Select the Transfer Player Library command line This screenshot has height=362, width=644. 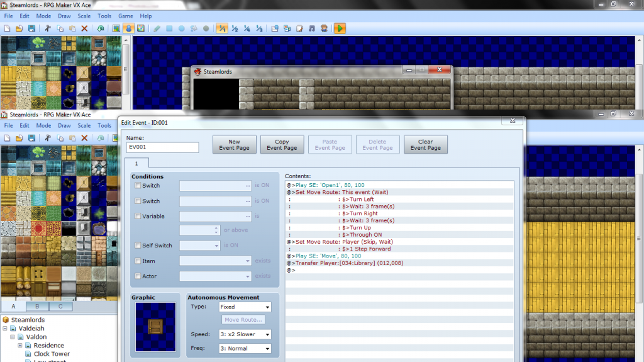point(399,263)
